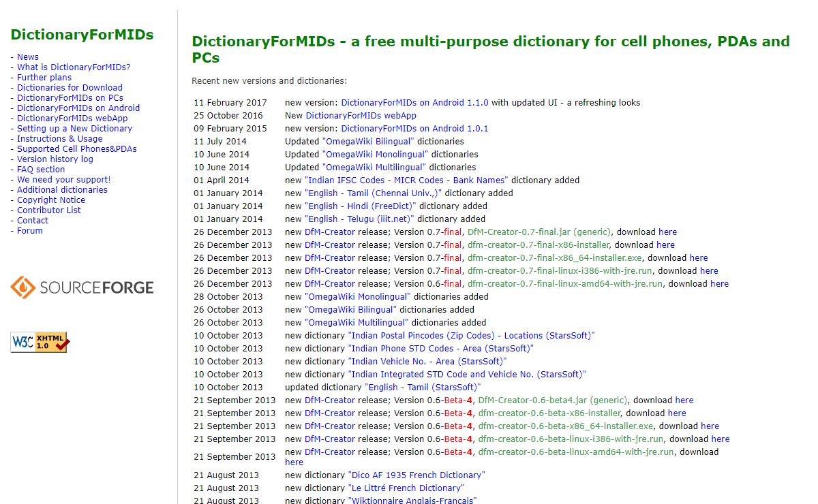View the Contributor List
The height and width of the screenshot is (504, 818).
tap(49, 210)
